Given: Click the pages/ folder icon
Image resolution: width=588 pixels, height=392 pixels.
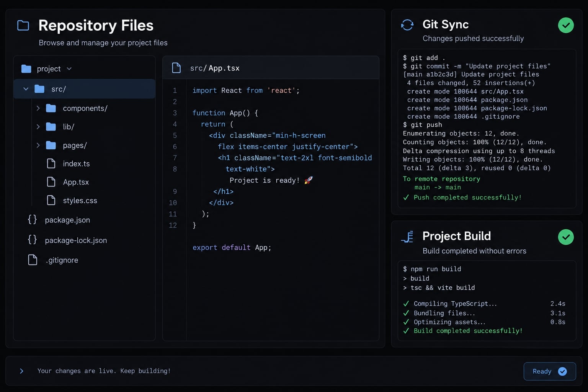Looking at the screenshot, I should pyautogui.click(x=51, y=145).
